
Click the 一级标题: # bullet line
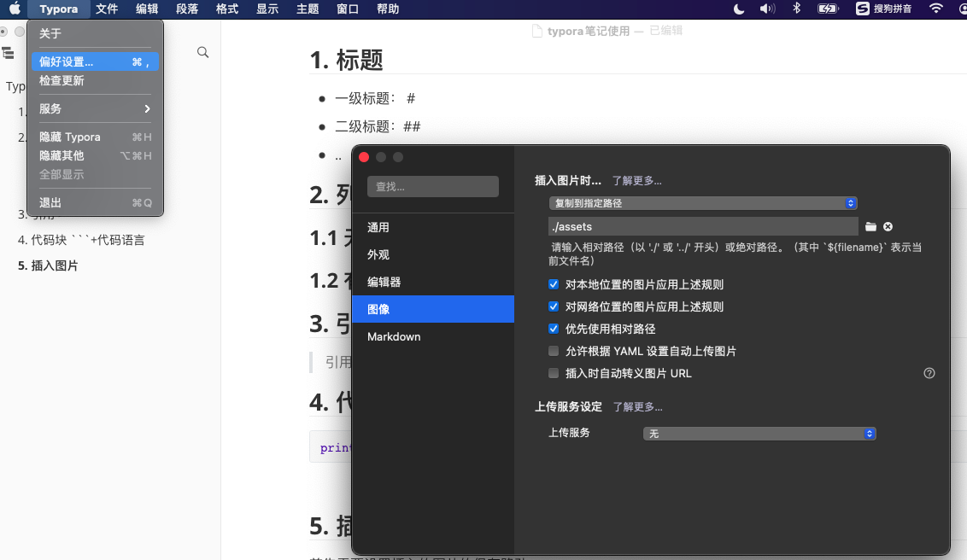[x=375, y=98]
